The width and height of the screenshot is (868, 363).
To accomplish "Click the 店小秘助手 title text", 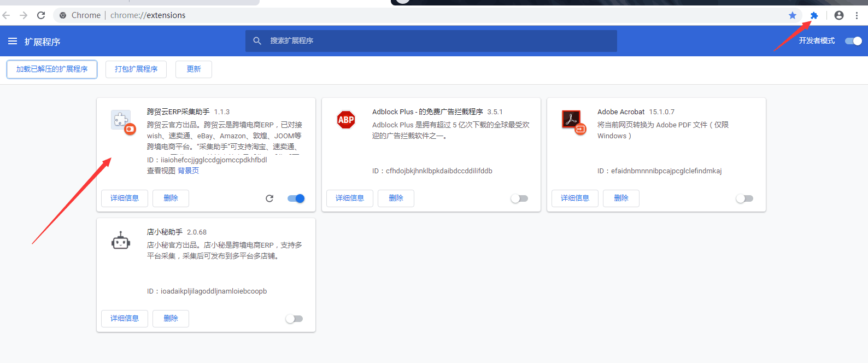I will (165, 232).
